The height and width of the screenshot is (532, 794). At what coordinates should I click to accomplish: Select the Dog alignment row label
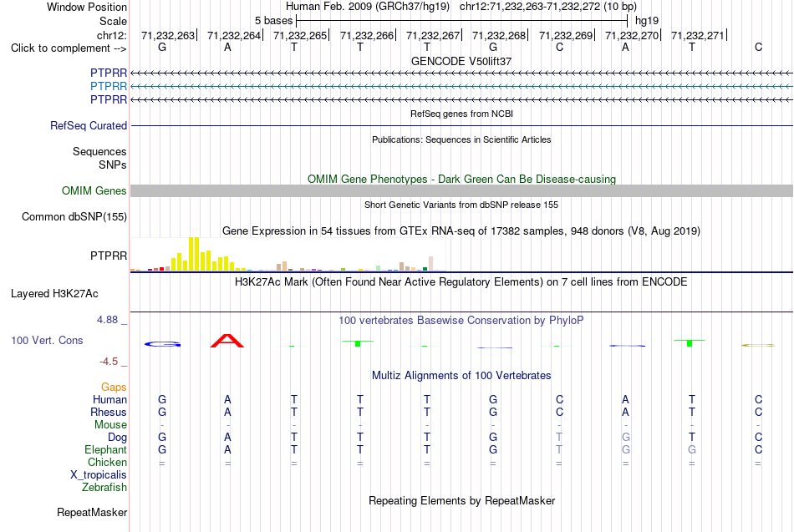coord(117,438)
